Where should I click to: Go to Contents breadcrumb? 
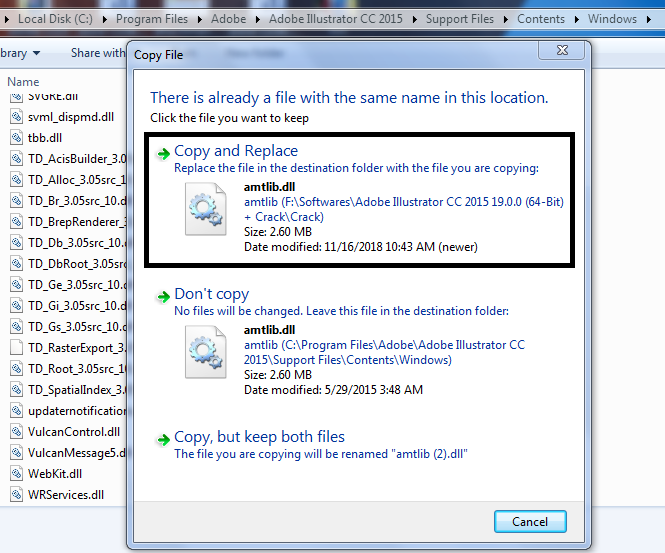(x=541, y=19)
